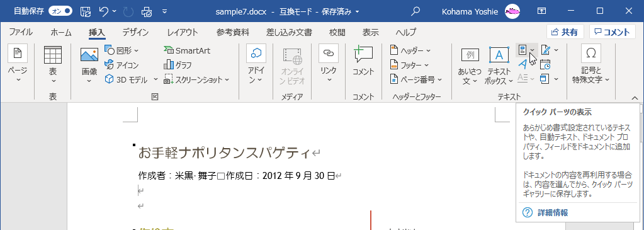This screenshot has width=644, height=230.
Task: Open the ヘルプ tab
Action: [x=406, y=33]
